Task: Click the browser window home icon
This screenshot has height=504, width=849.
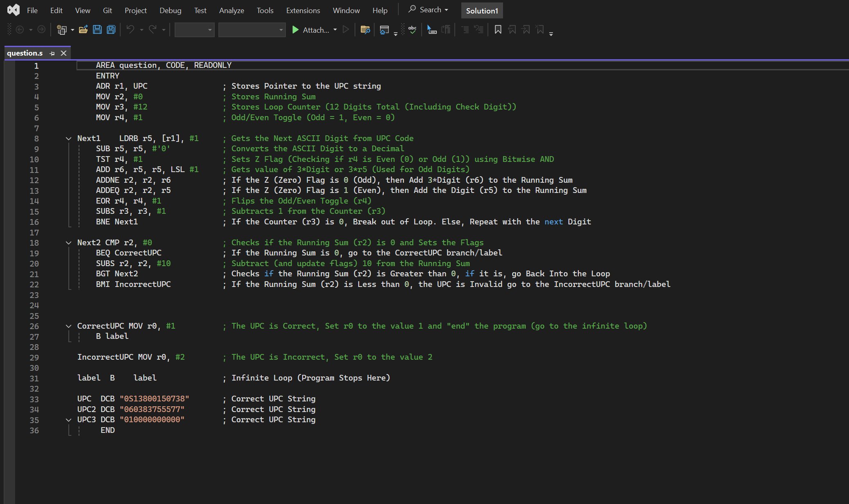Action: coord(384,29)
